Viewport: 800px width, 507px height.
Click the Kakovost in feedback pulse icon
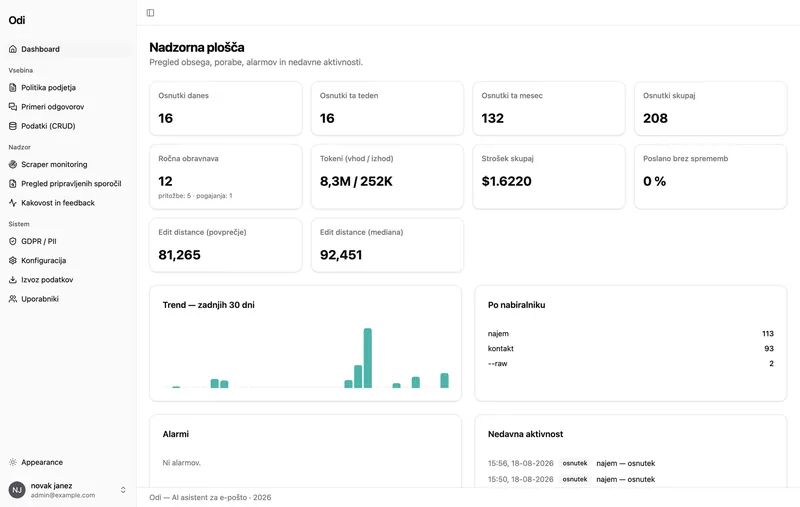tap(13, 203)
